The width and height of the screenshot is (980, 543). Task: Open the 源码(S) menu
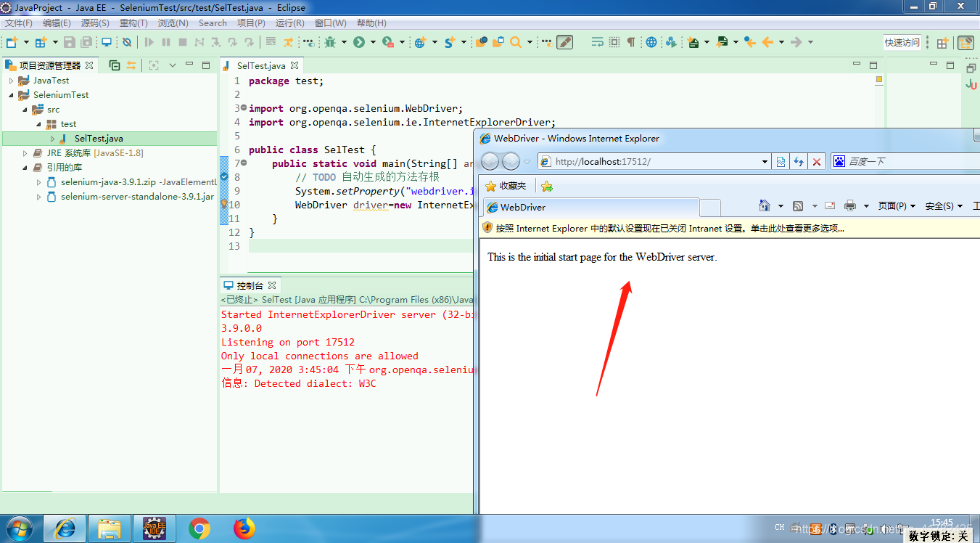click(x=95, y=23)
